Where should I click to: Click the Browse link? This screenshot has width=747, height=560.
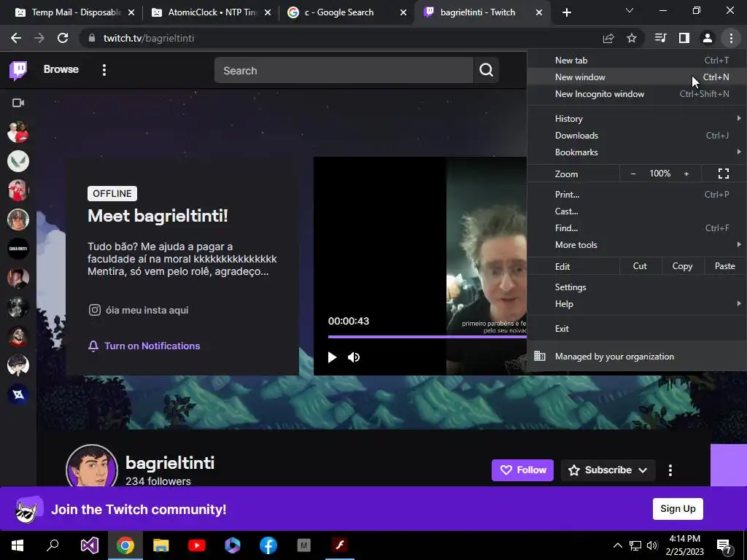(x=61, y=69)
